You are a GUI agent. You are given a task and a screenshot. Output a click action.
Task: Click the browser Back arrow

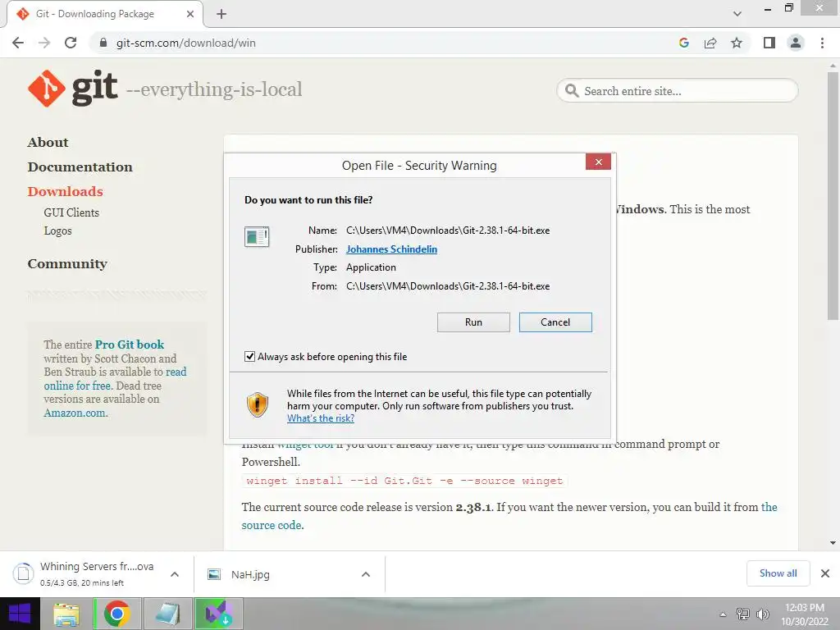tap(18, 43)
